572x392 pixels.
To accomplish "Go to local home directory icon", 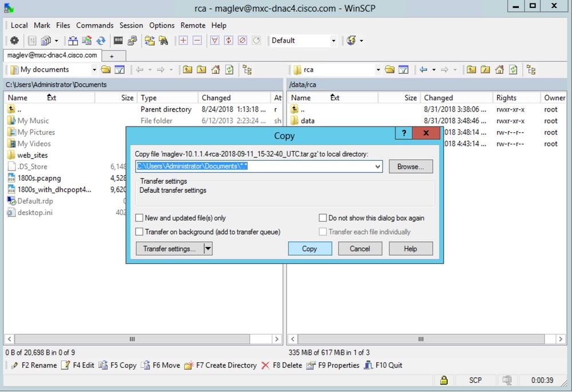I will click(x=216, y=70).
